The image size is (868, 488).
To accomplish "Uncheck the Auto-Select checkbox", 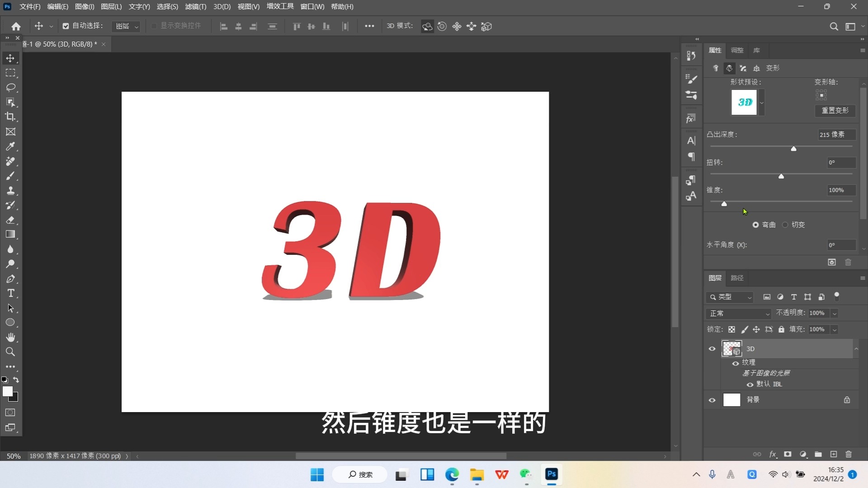I will [66, 26].
